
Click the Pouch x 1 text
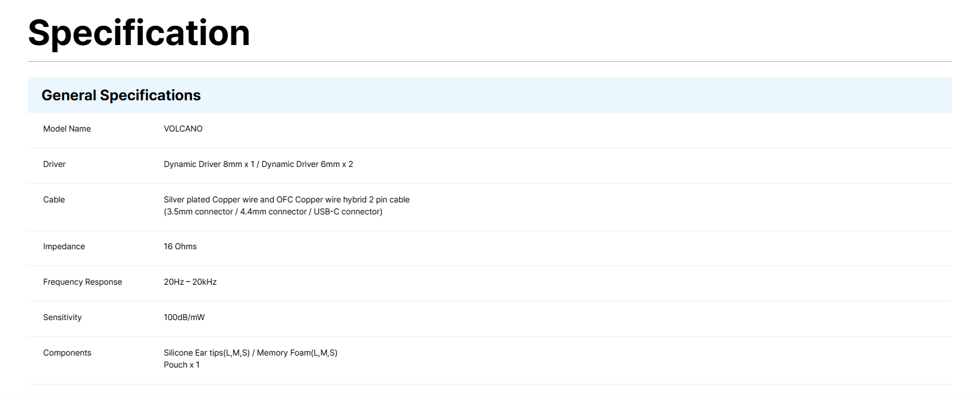click(182, 365)
